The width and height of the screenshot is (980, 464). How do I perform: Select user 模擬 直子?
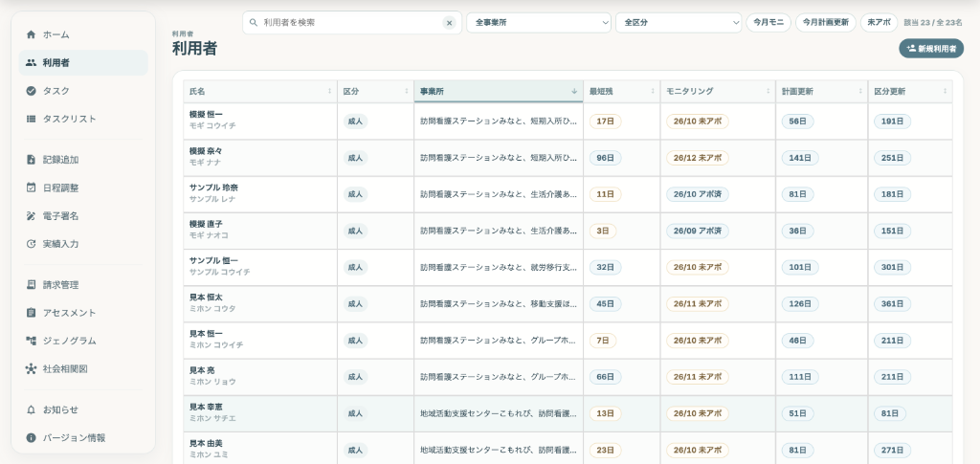click(568, 231)
